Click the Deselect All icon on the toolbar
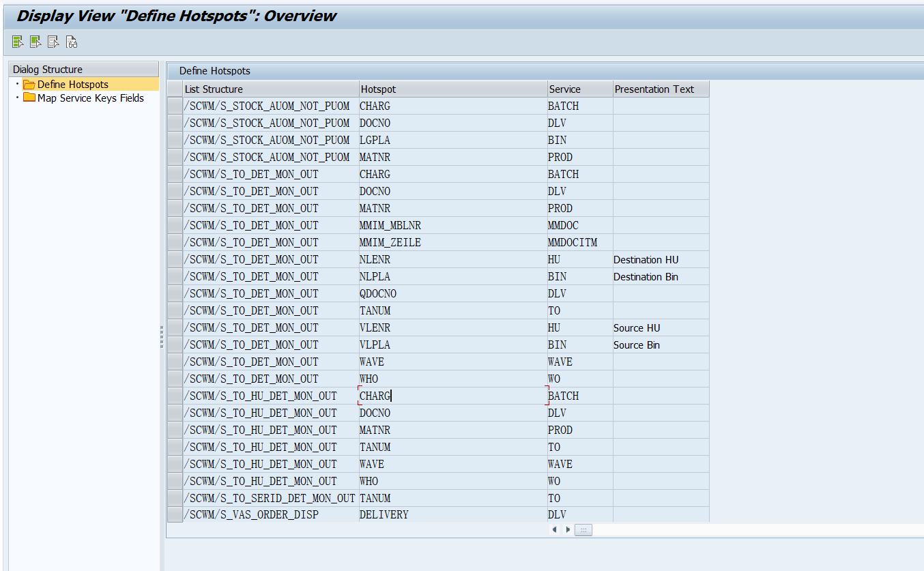924x571 pixels. click(x=53, y=42)
